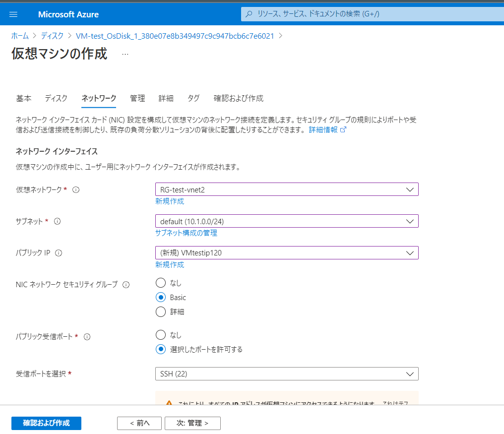
Task: Show info tooltip for パブリック IP
Action: [x=59, y=253]
